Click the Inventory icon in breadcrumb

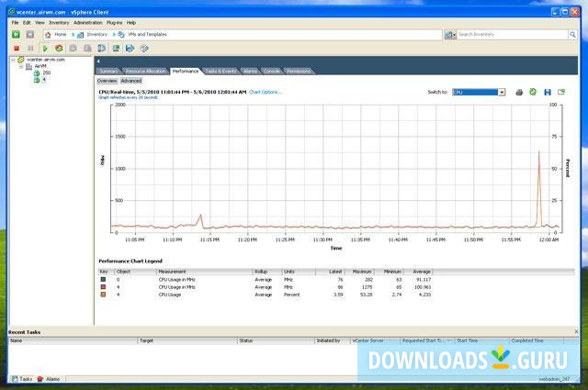(80, 35)
